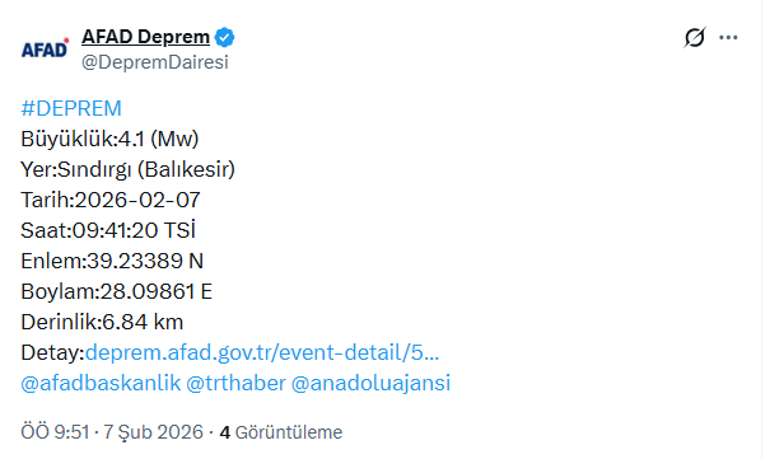Open the Grok icon beside the post
Image resolution: width=770 pixels, height=459 pixels.
pyautogui.click(x=694, y=38)
